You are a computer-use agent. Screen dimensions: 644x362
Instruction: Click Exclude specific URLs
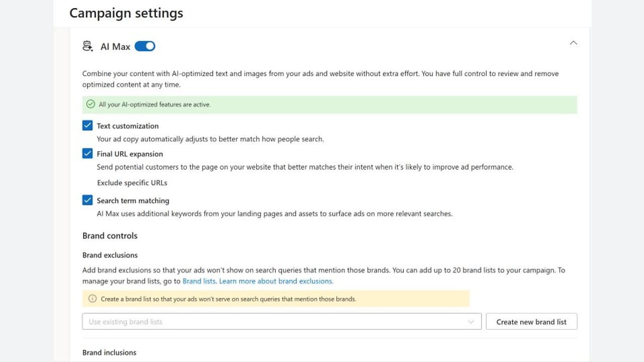[132, 183]
